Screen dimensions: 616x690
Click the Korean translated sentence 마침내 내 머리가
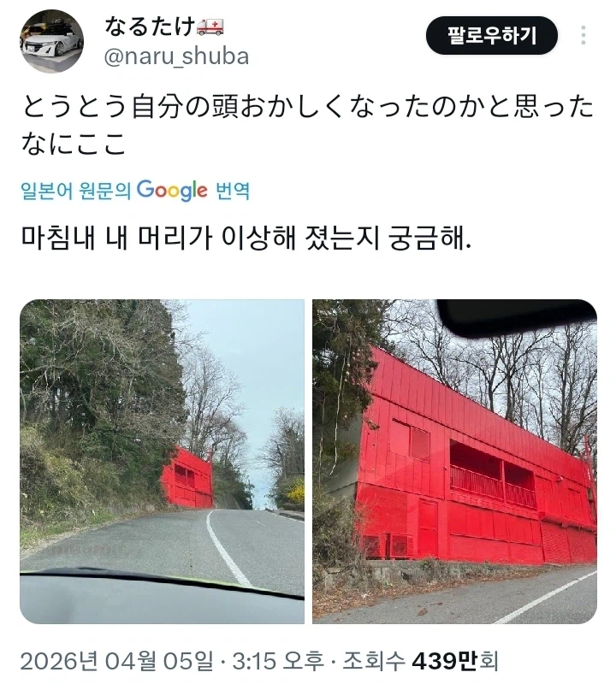[246, 238]
